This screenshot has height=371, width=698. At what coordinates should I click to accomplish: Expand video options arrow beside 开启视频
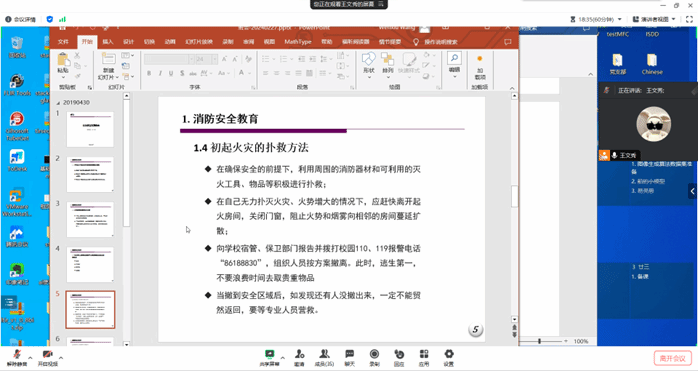pos(61,358)
